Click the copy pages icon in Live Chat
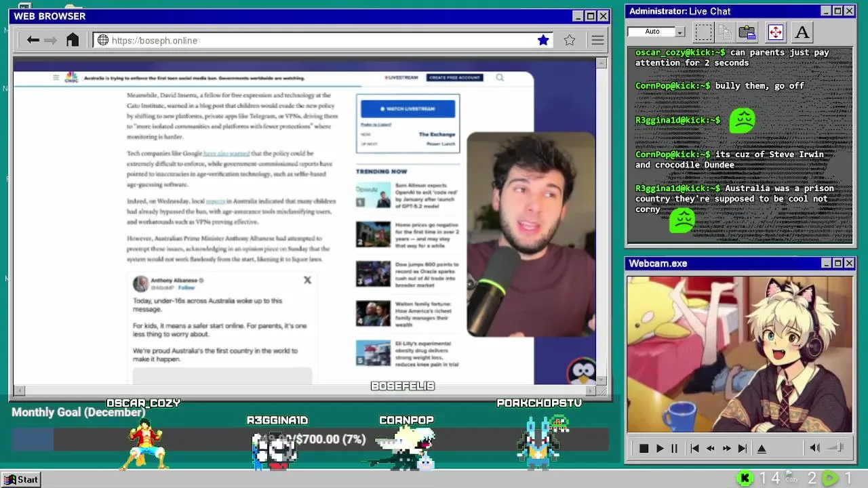This screenshot has width=868, height=488. click(x=725, y=32)
